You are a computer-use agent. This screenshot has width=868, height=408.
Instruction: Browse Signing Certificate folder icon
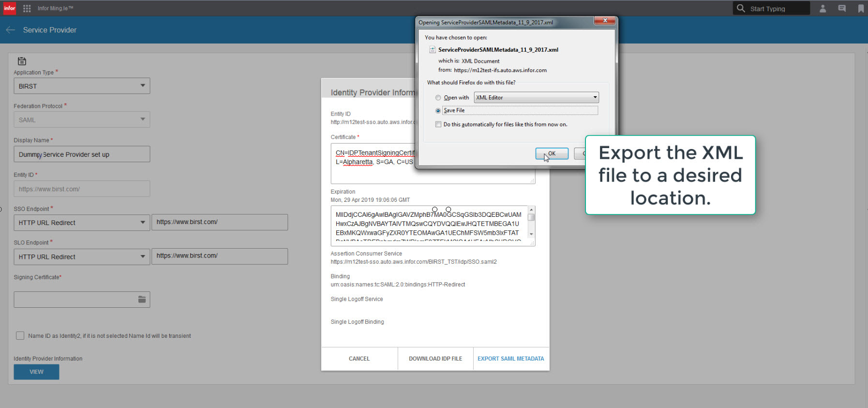pyautogui.click(x=142, y=300)
